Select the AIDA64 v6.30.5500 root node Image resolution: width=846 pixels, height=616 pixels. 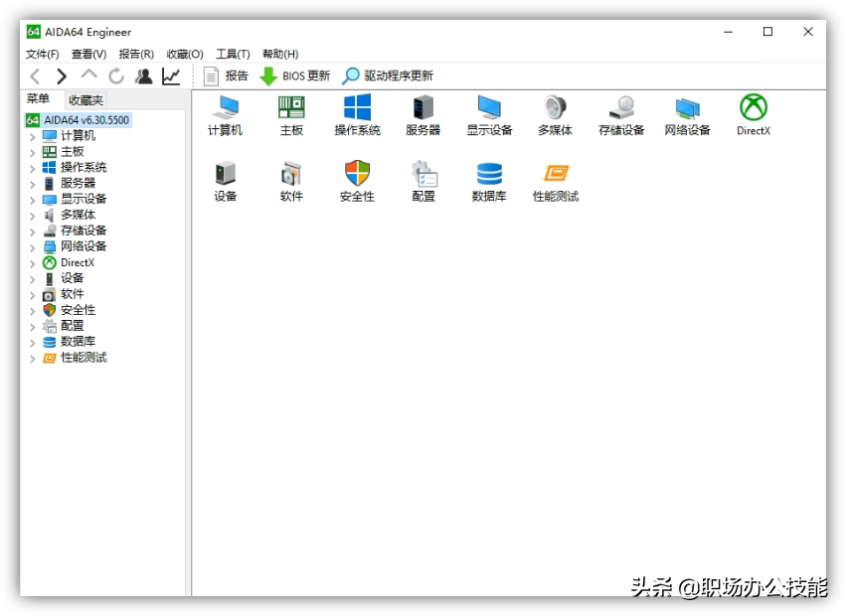(79, 120)
